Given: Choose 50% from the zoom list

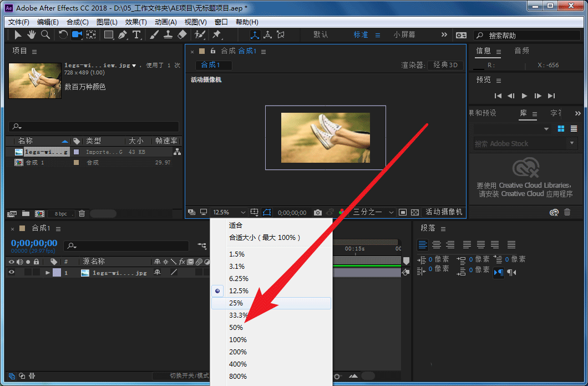Looking at the screenshot, I should click(236, 328).
